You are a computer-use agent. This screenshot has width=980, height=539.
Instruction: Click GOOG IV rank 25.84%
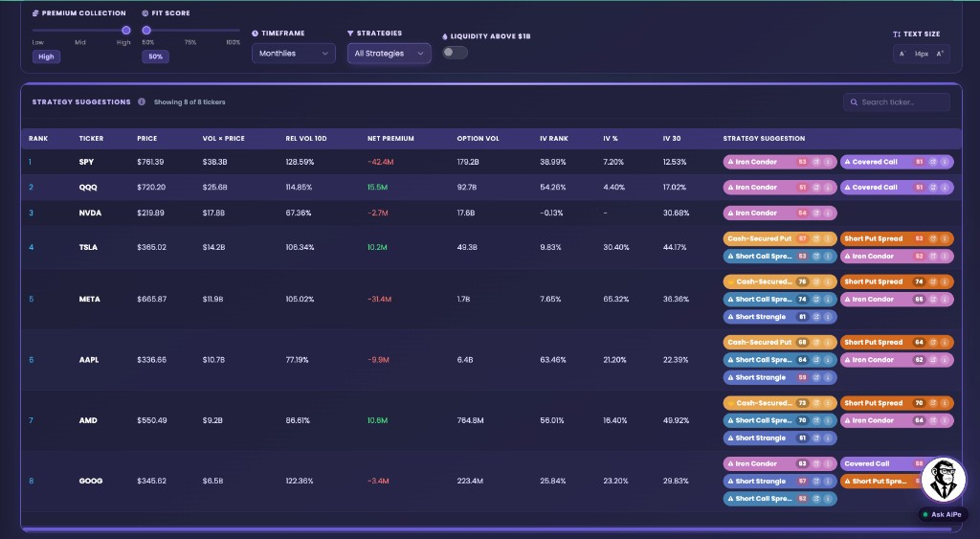click(553, 482)
